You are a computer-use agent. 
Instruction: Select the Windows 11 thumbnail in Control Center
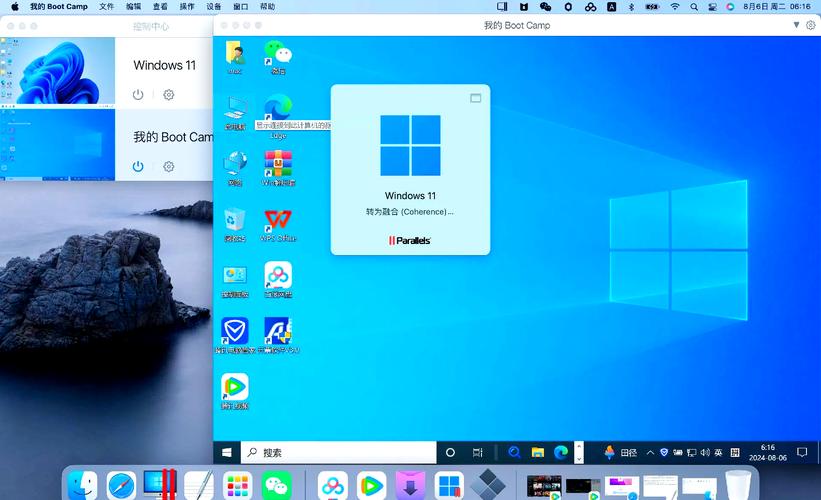[57, 71]
